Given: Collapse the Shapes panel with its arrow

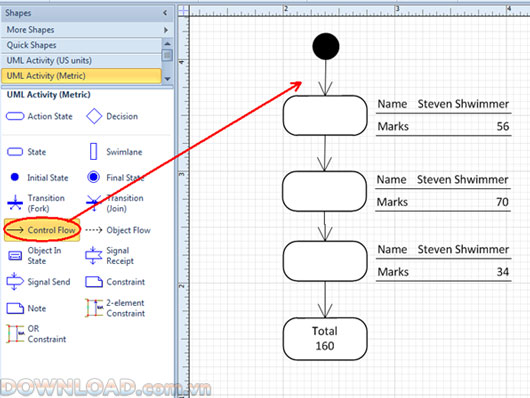Looking at the screenshot, I should coord(165,13).
